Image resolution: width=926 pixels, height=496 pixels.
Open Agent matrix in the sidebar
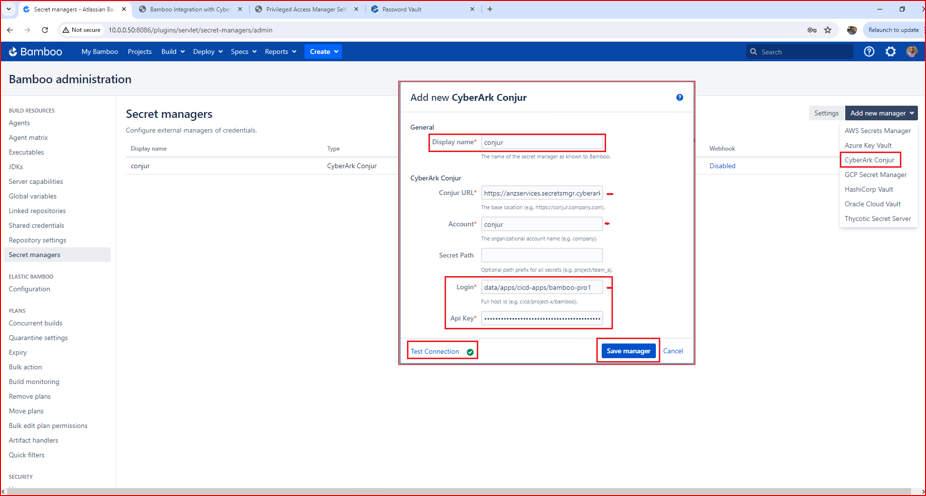click(28, 138)
